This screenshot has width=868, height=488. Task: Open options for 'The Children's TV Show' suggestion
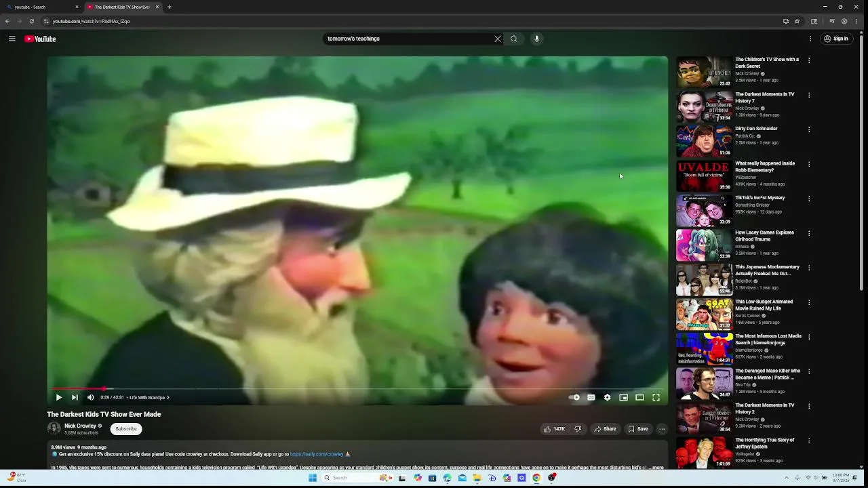point(808,60)
